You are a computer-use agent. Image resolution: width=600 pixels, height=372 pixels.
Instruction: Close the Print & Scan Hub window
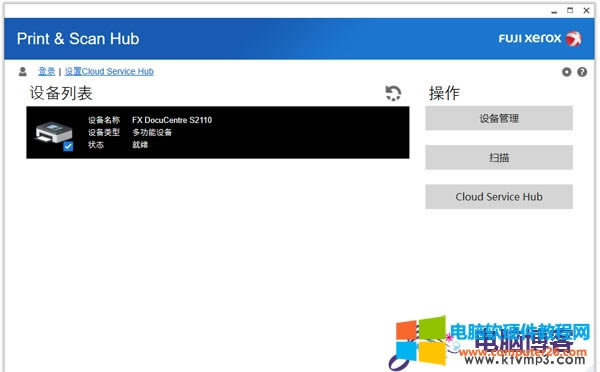coord(586,11)
